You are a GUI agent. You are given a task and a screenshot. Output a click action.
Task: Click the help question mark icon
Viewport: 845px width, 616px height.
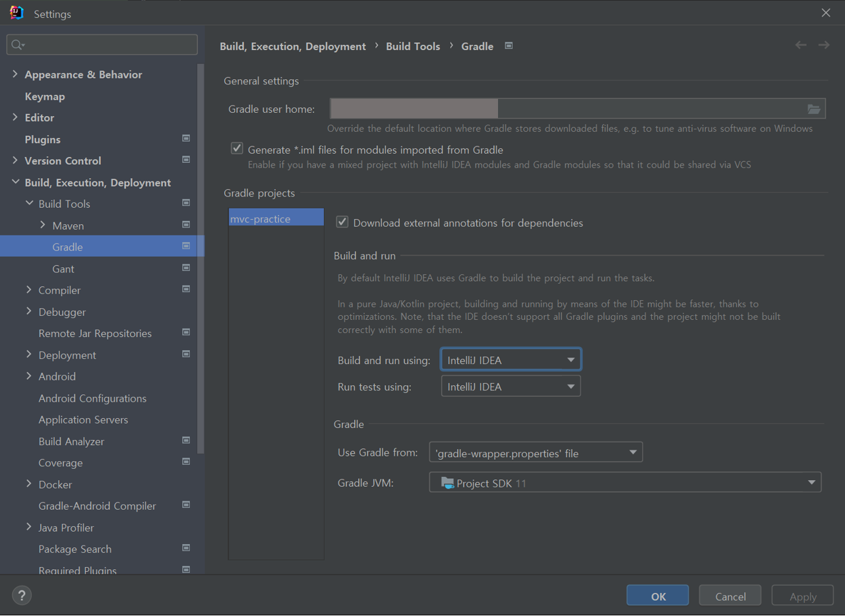pos(21,595)
